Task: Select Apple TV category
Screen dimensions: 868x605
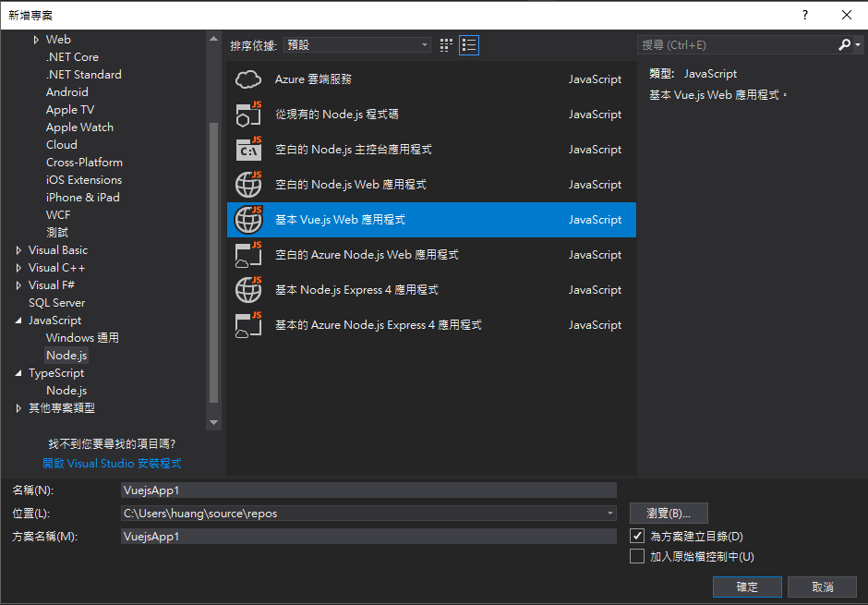Action: (x=70, y=110)
